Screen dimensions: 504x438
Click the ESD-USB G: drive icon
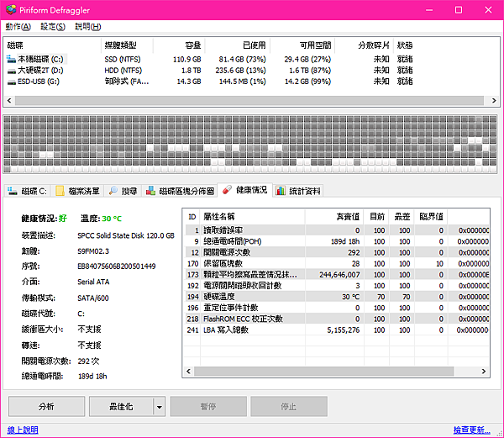(x=12, y=82)
